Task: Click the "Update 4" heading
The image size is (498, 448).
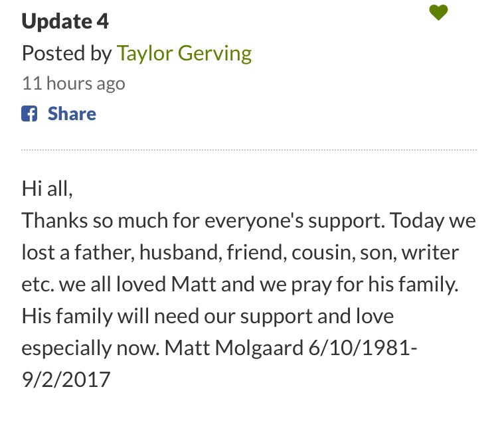Action: point(65,21)
